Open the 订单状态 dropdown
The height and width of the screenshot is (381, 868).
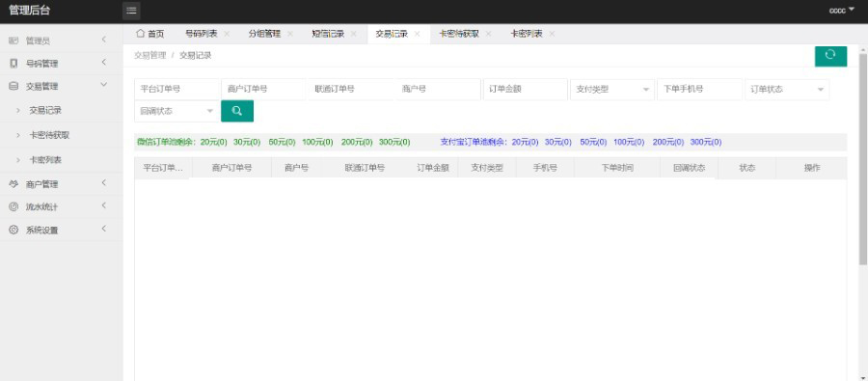coord(787,89)
